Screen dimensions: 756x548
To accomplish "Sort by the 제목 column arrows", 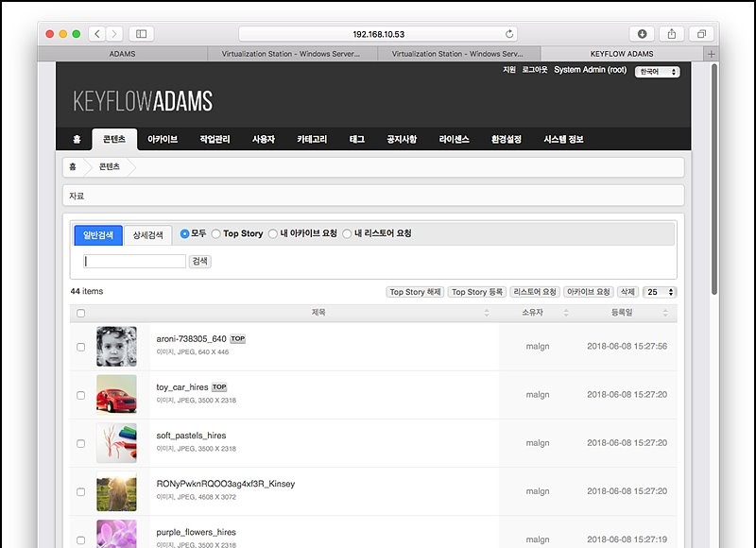I will pos(487,313).
